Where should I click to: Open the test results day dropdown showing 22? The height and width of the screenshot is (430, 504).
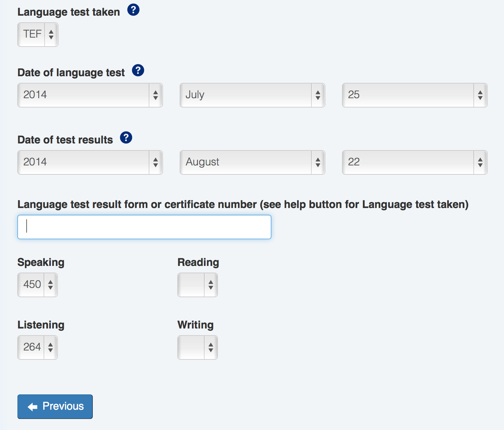415,162
